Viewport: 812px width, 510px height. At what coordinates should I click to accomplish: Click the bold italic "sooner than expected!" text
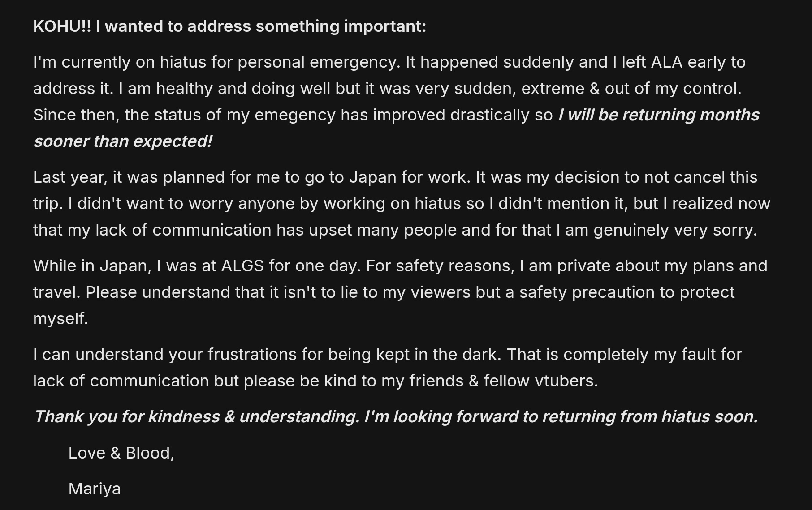123,141
